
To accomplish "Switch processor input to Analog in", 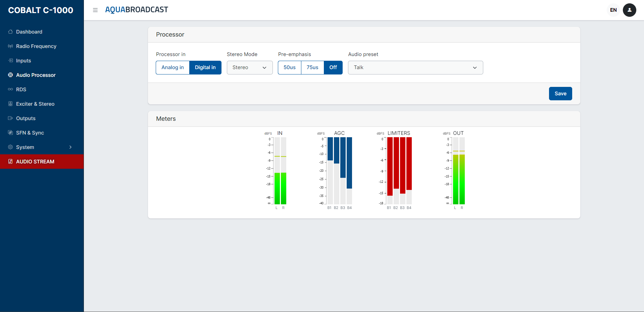I will (x=172, y=67).
